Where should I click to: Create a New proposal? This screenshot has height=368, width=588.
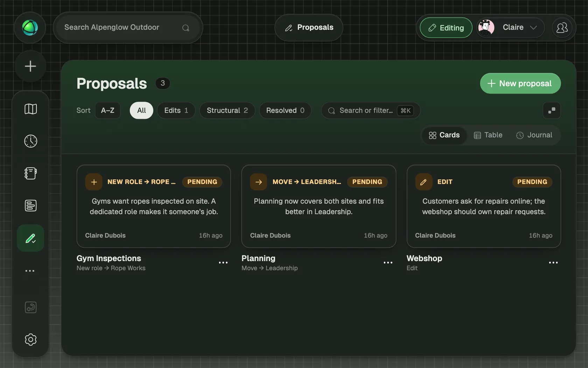point(520,83)
